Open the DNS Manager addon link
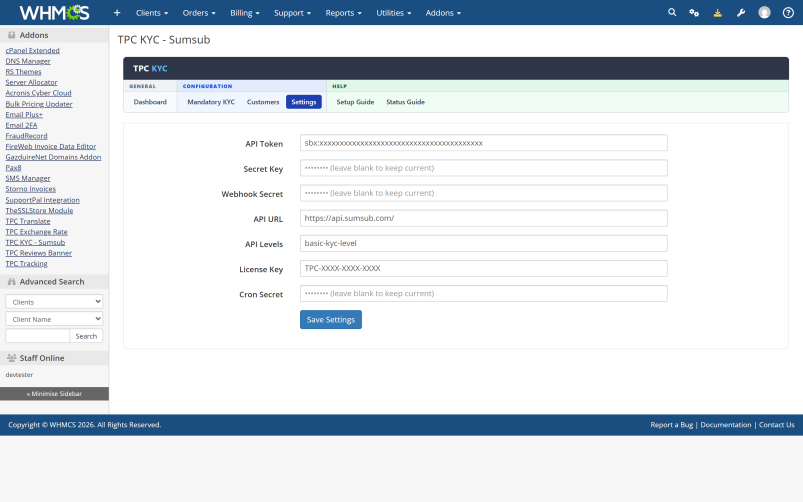This screenshot has height=502, width=803. point(28,61)
